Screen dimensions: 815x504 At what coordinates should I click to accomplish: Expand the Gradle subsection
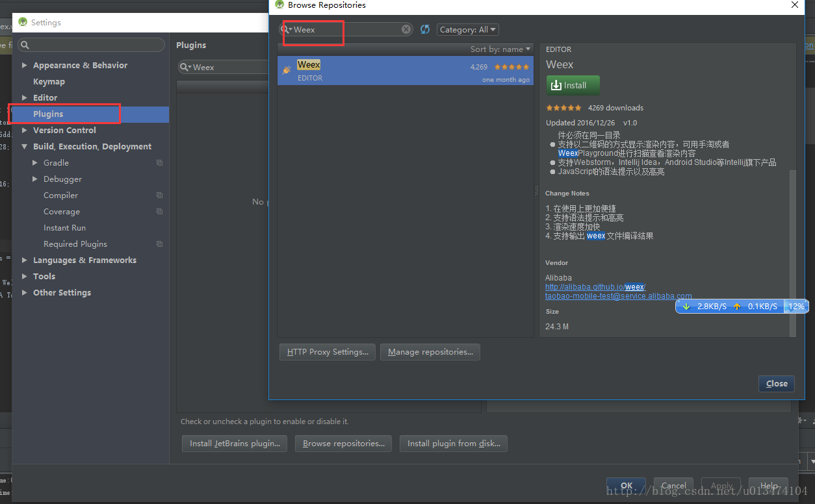click(x=35, y=163)
